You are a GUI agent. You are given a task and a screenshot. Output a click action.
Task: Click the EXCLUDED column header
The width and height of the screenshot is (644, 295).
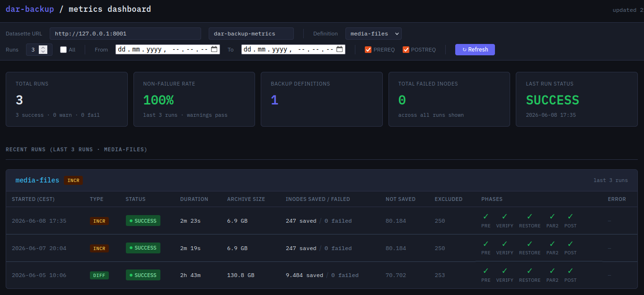449,199
